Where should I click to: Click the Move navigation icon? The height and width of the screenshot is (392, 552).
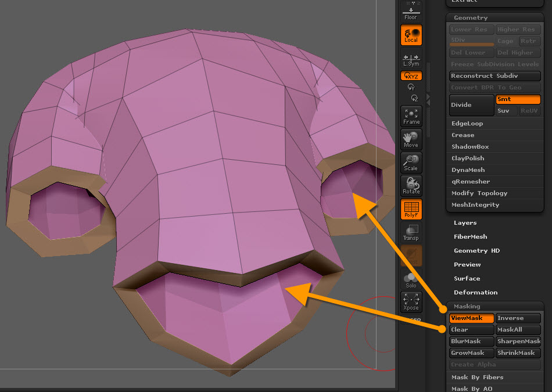point(411,139)
